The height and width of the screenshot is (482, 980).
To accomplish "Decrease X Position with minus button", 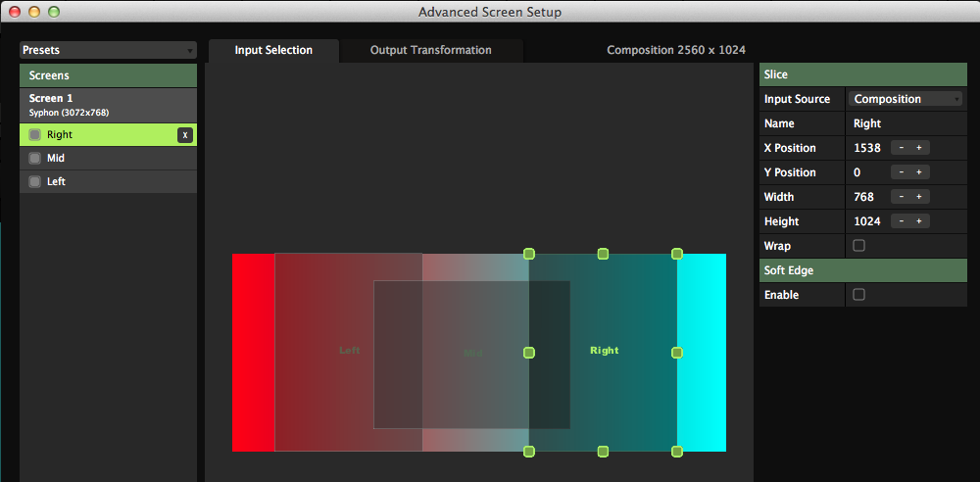I will 901,148.
